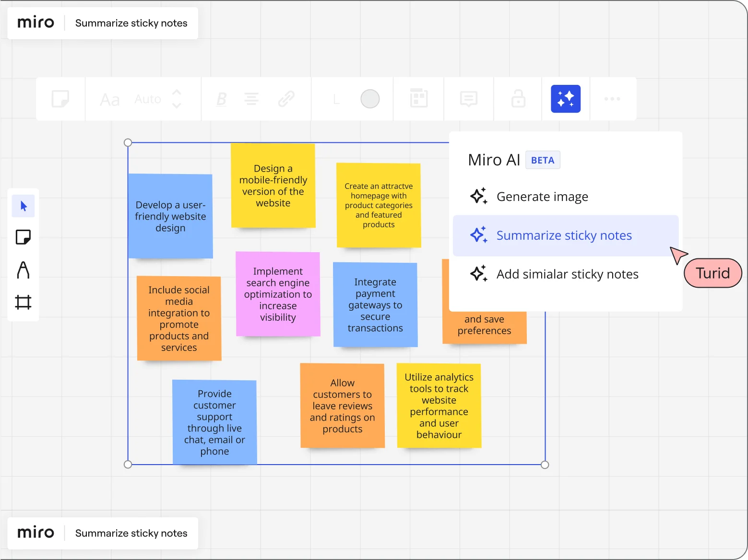748x560 pixels.
Task: Click bottom-left selection resize handle
Action: [128, 465]
